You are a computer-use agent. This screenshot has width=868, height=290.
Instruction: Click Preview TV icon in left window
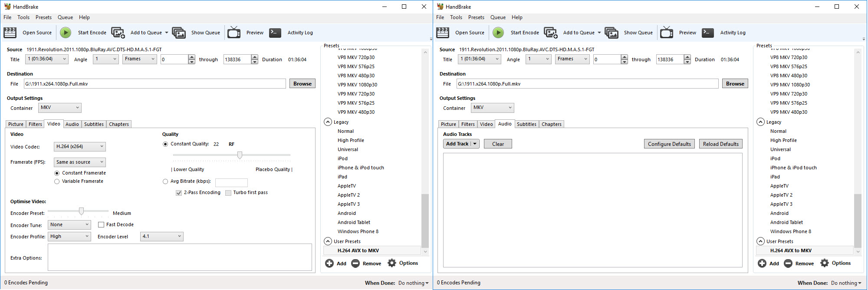click(x=234, y=33)
